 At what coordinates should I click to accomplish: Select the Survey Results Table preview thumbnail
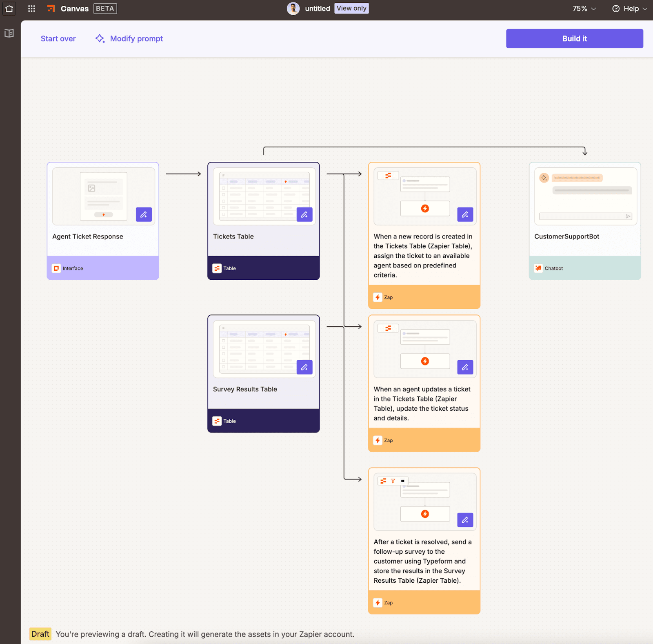[264, 349]
